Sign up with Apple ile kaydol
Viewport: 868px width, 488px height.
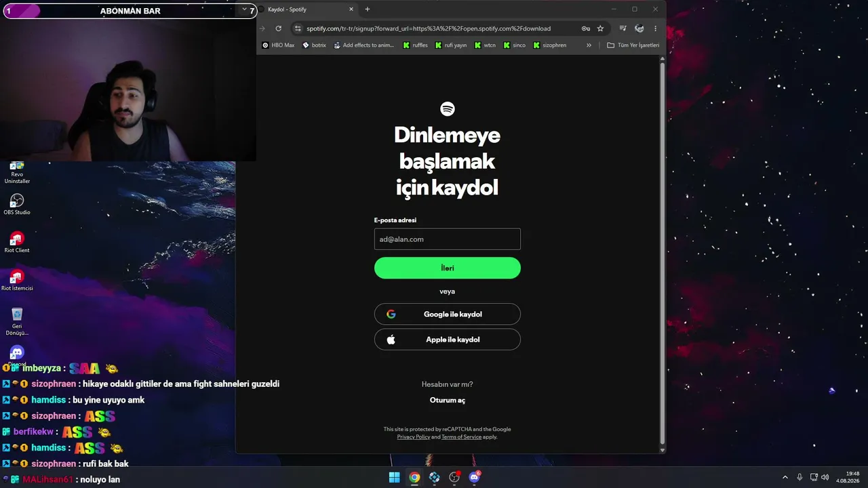[448, 340]
